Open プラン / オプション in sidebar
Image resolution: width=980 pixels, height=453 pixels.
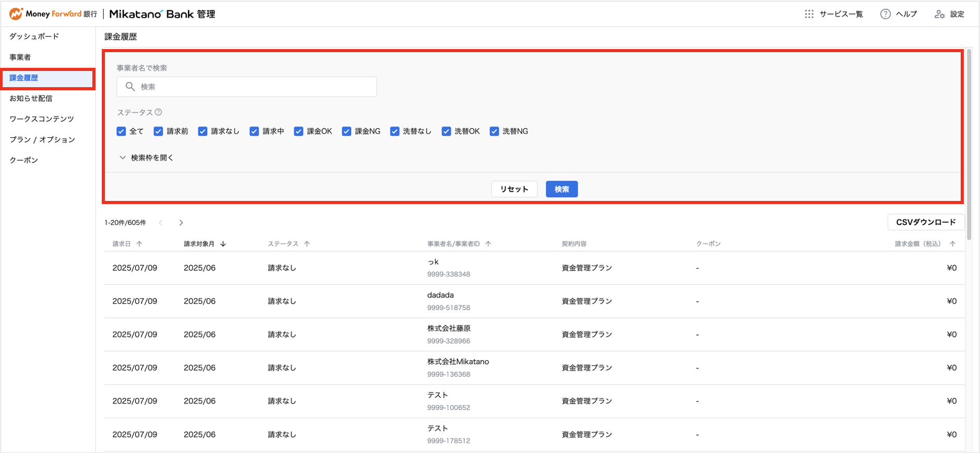42,140
